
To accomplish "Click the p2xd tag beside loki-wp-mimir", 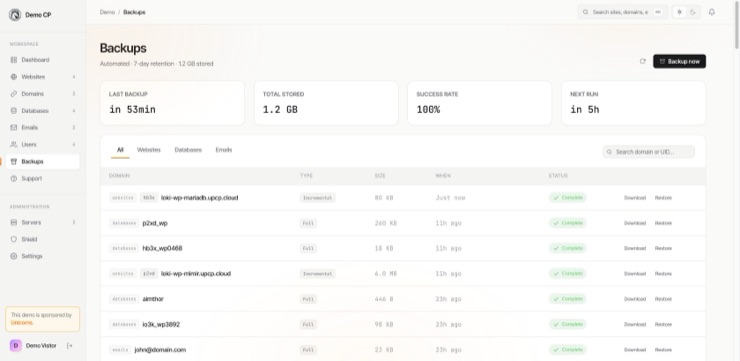I will [149, 274].
